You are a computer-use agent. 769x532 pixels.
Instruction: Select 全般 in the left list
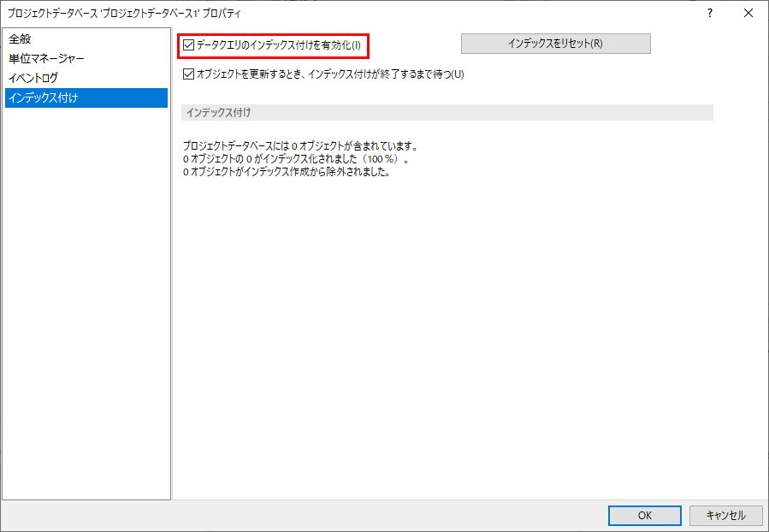86,39
